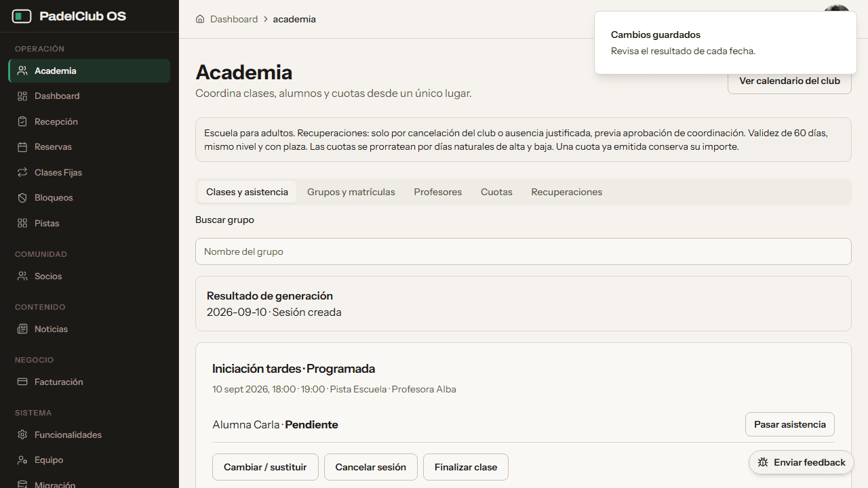The width and height of the screenshot is (868, 488).
Task: Click the Cancelar sesión button
Action: coord(371,467)
